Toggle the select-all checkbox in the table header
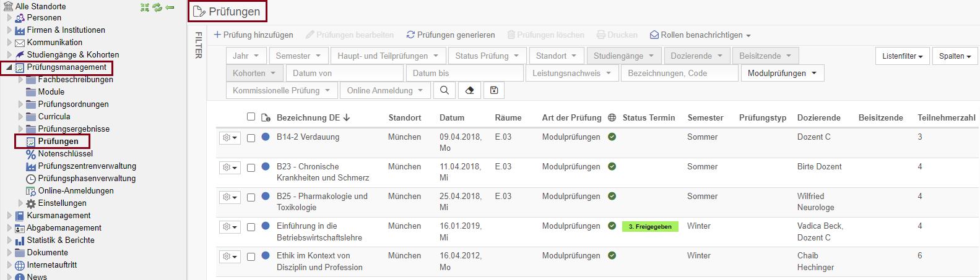This screenshot has height=280, width=980. coord(251,116)
